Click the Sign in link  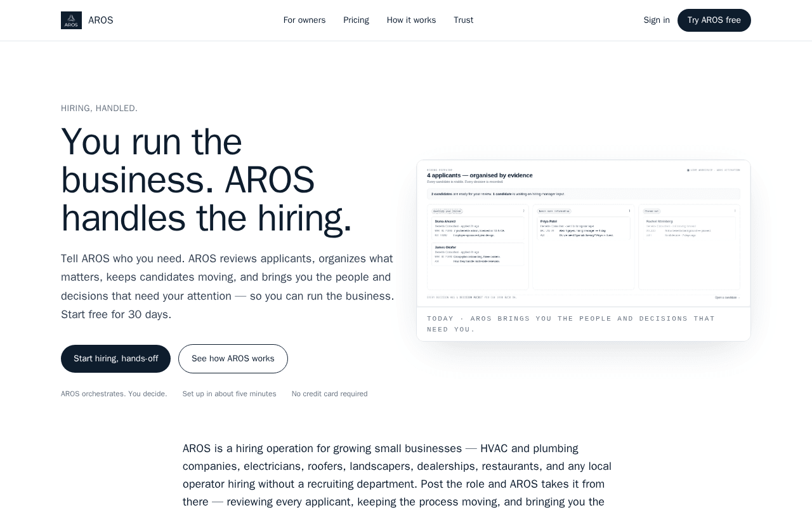(x=657, y=20)
